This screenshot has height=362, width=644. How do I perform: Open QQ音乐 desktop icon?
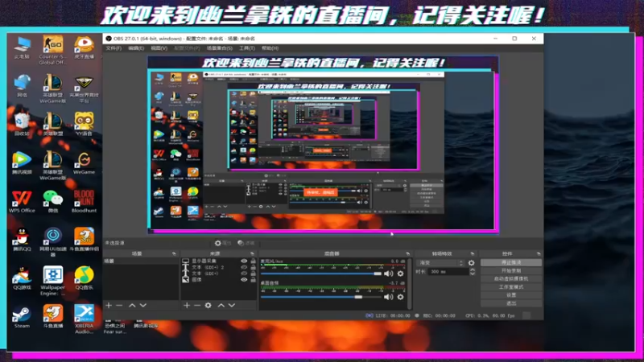pos(84,278)
